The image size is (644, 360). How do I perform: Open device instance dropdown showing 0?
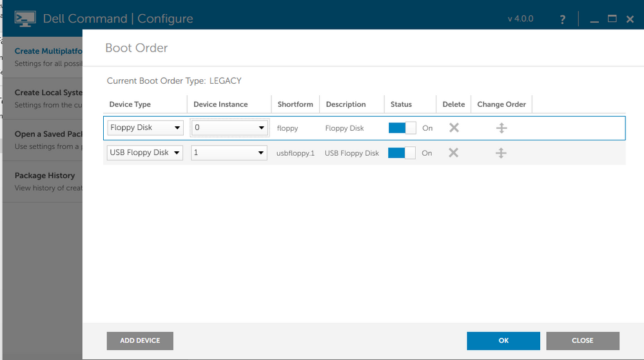229,128
